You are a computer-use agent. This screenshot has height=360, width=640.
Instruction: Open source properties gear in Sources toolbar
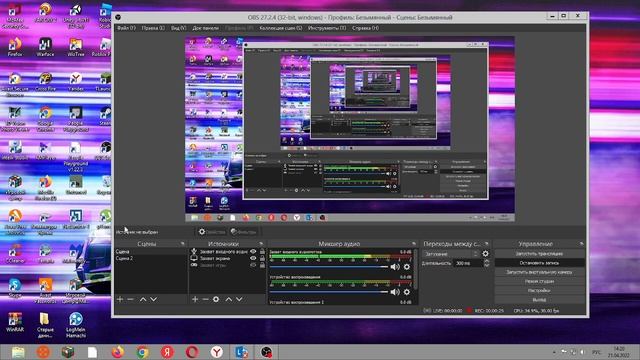(x=216, y=299)
